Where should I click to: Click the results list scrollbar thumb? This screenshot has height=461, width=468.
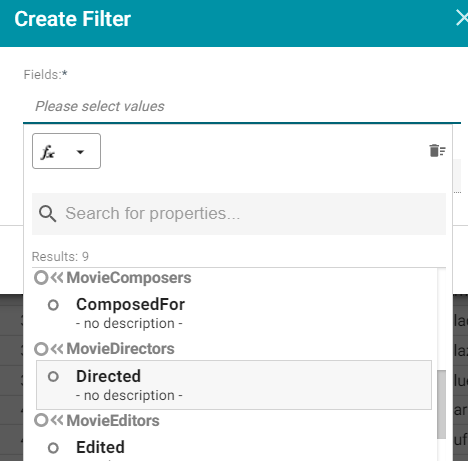click(441, 404)
